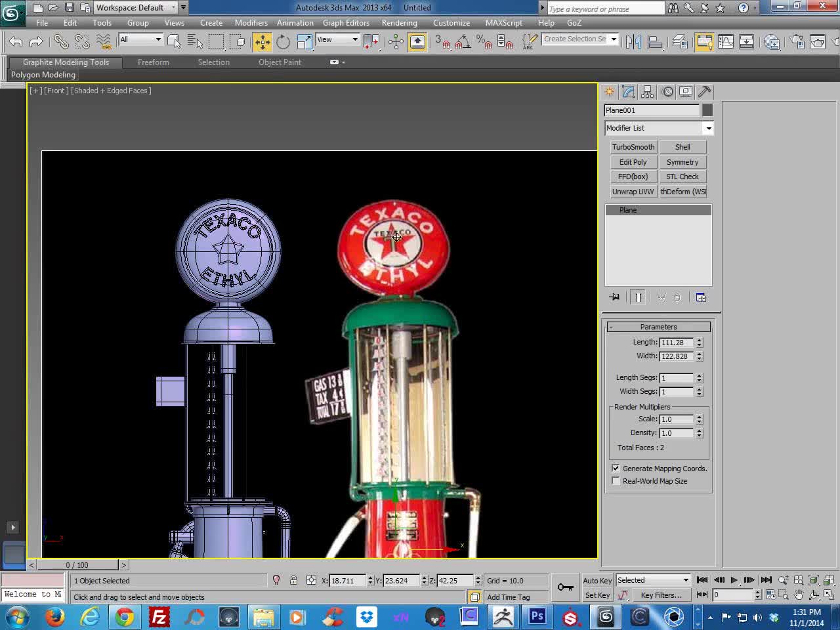Click the object color swatch beside Plane001
The image size is (840, 630).
[x=707, y=110]
